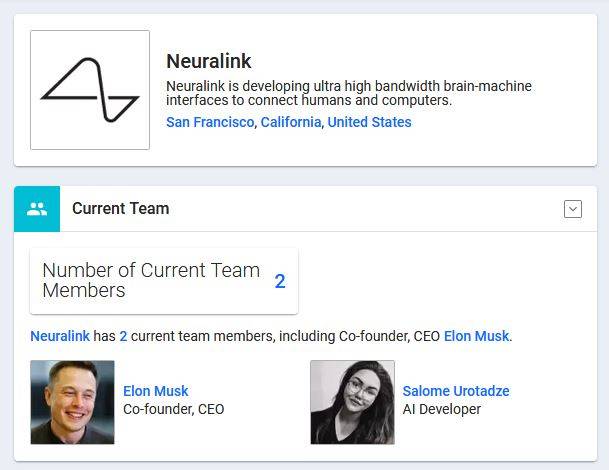Open the United States location link

[x=369, y=122]
